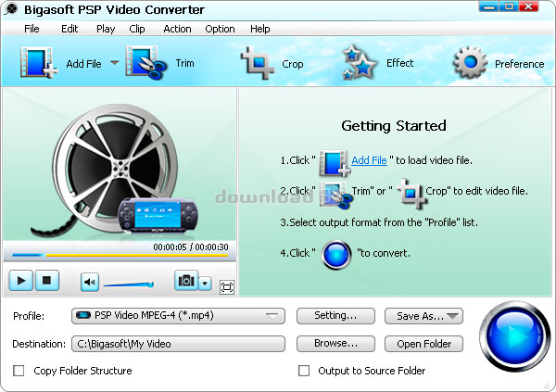Expand the snapshot options dropdown arrow
556x392 pixels.
click(x=206, y=284)
